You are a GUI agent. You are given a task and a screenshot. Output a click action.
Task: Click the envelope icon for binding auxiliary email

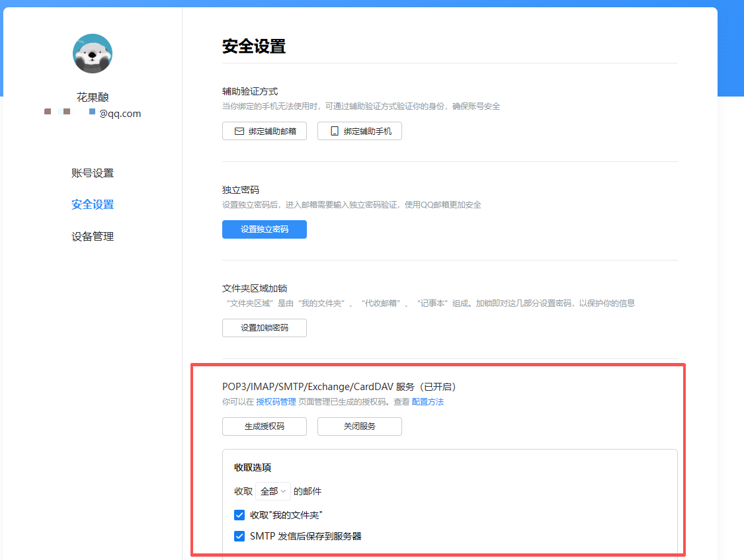tap(239, 132)
